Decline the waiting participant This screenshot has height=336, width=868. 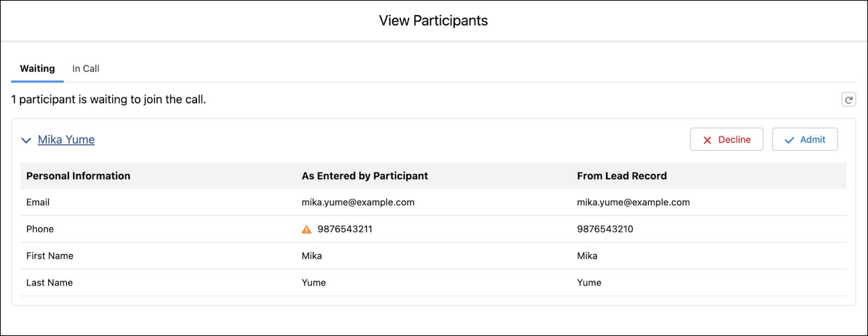(x=726, y=140)
